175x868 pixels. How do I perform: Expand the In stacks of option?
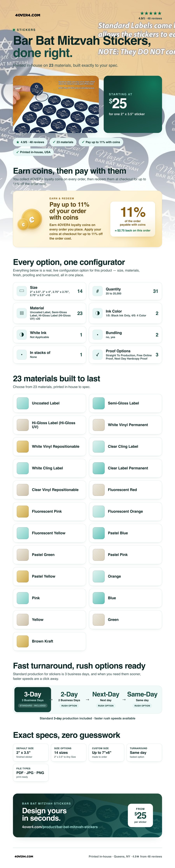tap(49, 355)
